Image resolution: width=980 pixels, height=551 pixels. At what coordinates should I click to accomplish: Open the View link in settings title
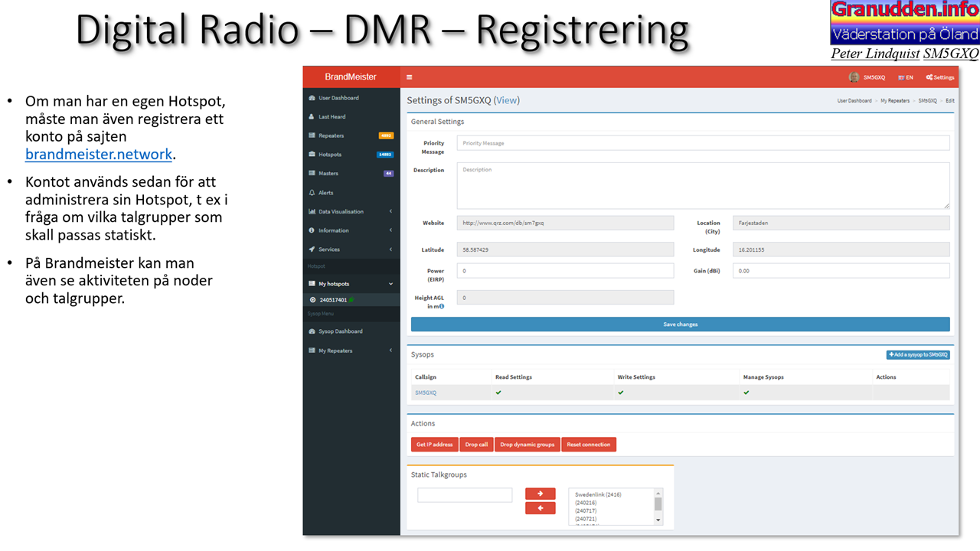pyautogui.click(x=507, y=100)
